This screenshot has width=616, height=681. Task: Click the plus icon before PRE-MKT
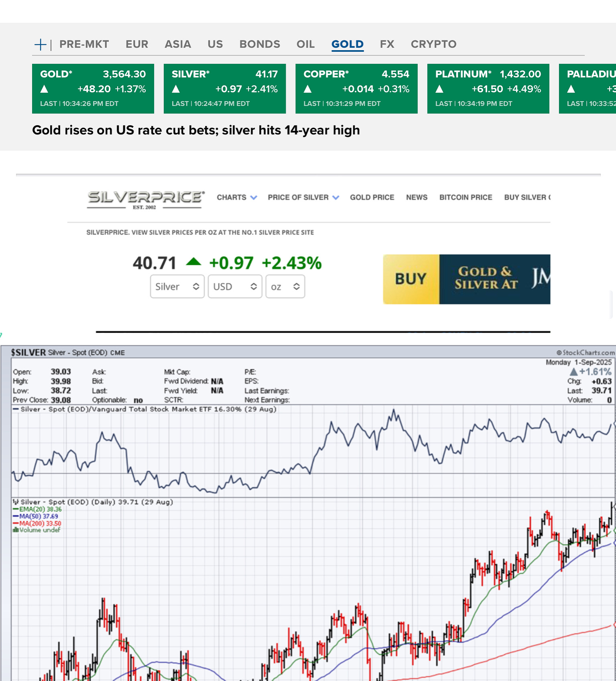(41, 45)
